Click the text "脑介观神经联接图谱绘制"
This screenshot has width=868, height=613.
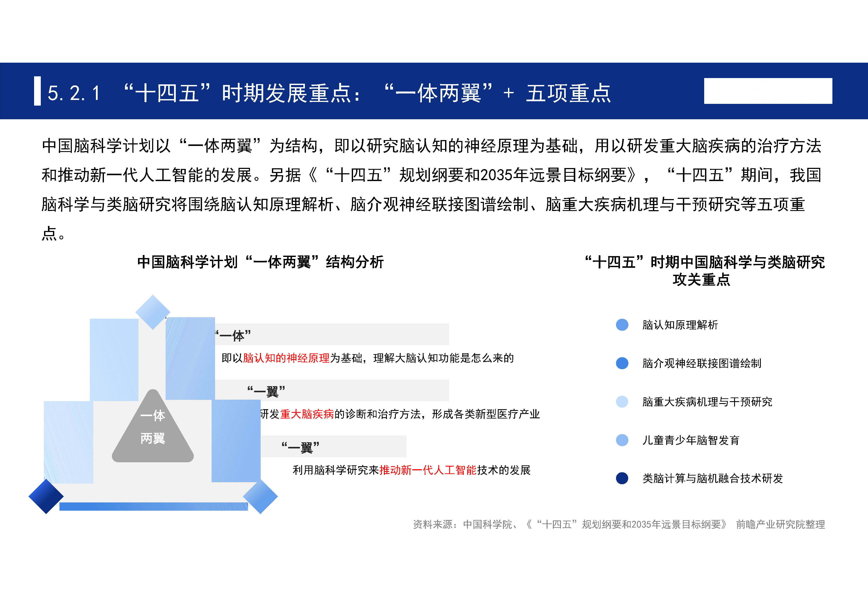[702, 363]
